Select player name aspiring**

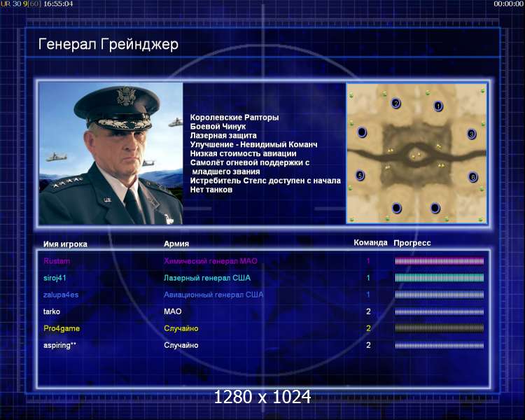60,345
